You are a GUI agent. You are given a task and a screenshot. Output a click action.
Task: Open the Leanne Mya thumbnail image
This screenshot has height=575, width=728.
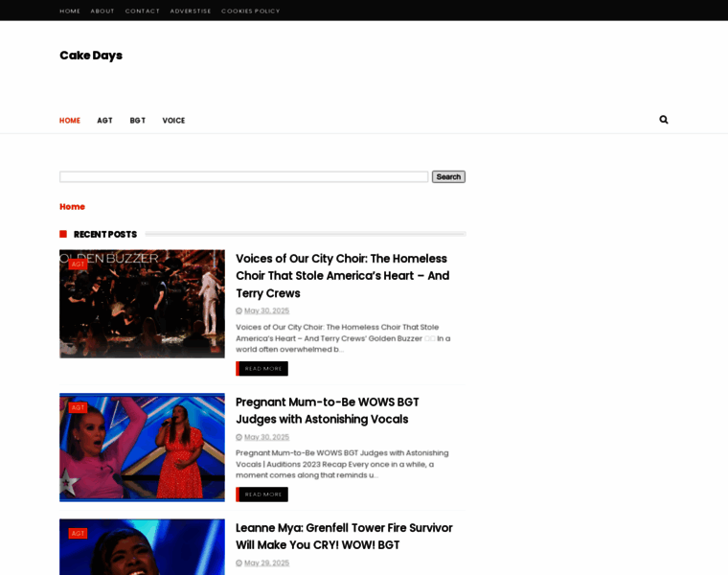pyautogui.click(x=142, y=547)
